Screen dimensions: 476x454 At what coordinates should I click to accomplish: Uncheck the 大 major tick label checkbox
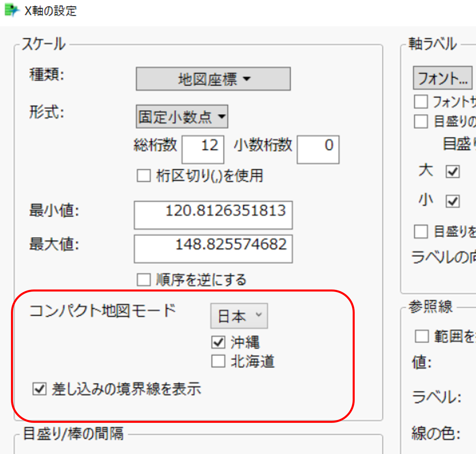pos(452,171)
